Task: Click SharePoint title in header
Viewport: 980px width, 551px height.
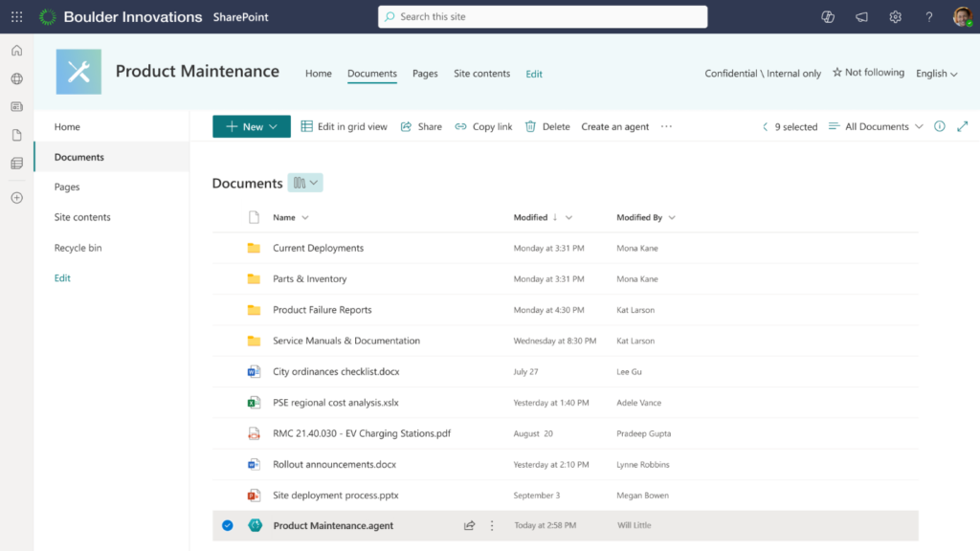Action: click(x=240, y=17)
